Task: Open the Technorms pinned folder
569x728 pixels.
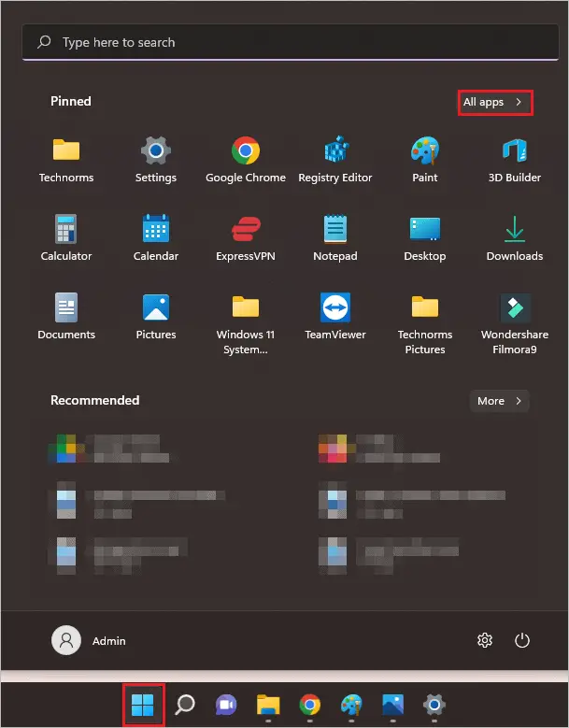Action: tap(66, 160)
